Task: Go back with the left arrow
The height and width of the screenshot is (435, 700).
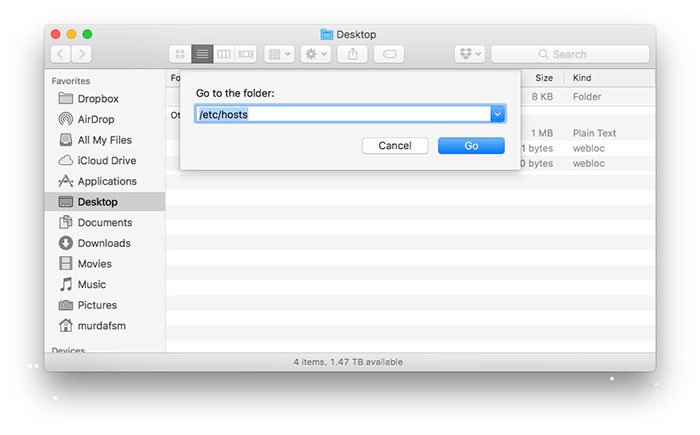Action: coord(60,54)
